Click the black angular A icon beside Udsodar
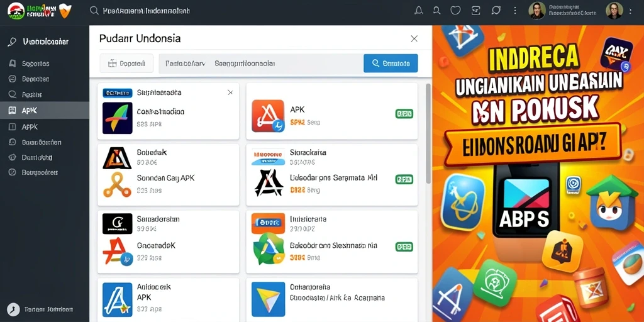Image resolution: width=644 pixels, height=322 pixels. point(269,183)
